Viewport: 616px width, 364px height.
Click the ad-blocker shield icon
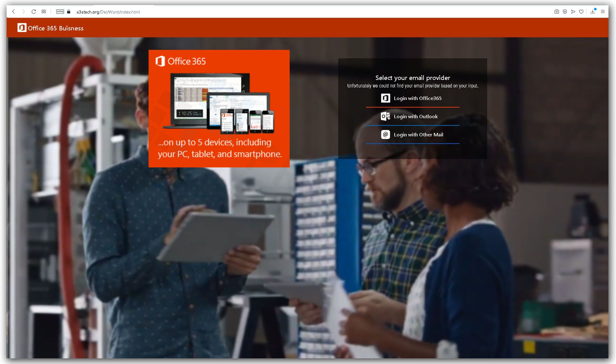pos(565,12)
